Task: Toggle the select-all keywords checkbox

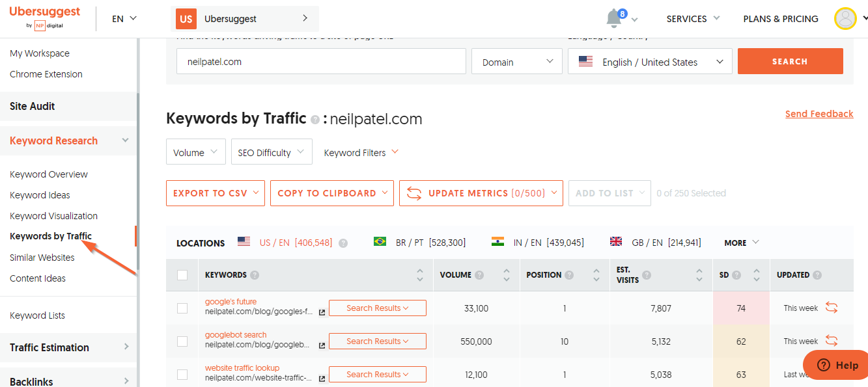Action: pos(182,275)
